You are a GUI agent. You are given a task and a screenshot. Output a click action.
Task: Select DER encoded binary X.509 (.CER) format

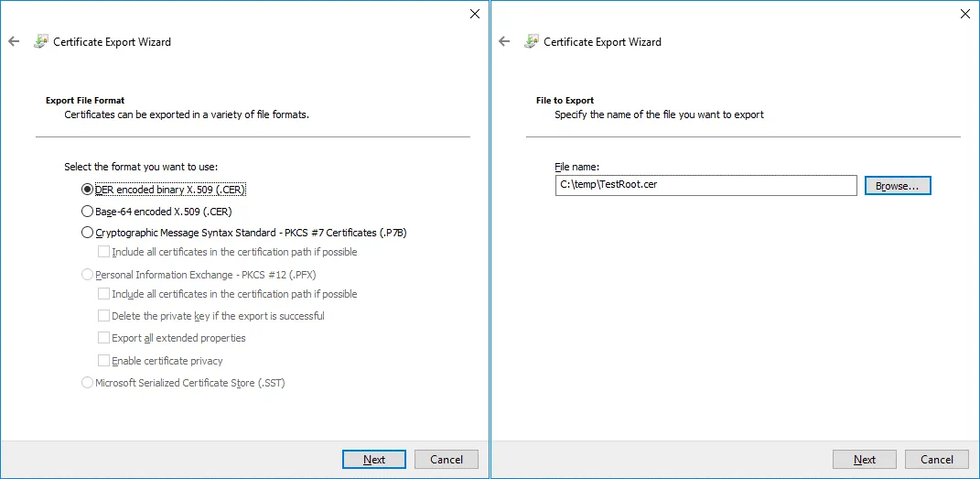(88, 190)
